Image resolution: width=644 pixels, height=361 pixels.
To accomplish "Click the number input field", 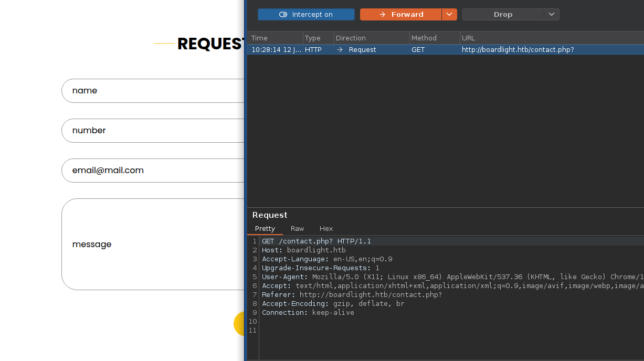I will [x=153, y=131].
